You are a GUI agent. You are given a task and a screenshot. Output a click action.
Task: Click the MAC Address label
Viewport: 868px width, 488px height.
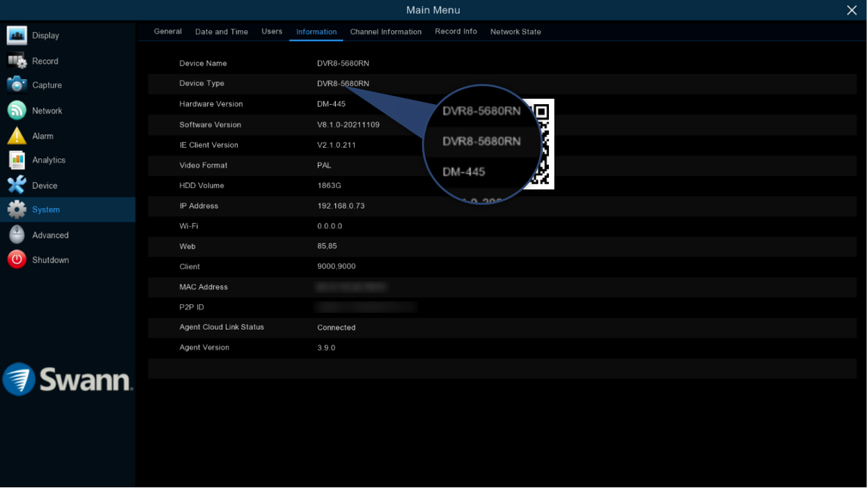coord(204,287)
